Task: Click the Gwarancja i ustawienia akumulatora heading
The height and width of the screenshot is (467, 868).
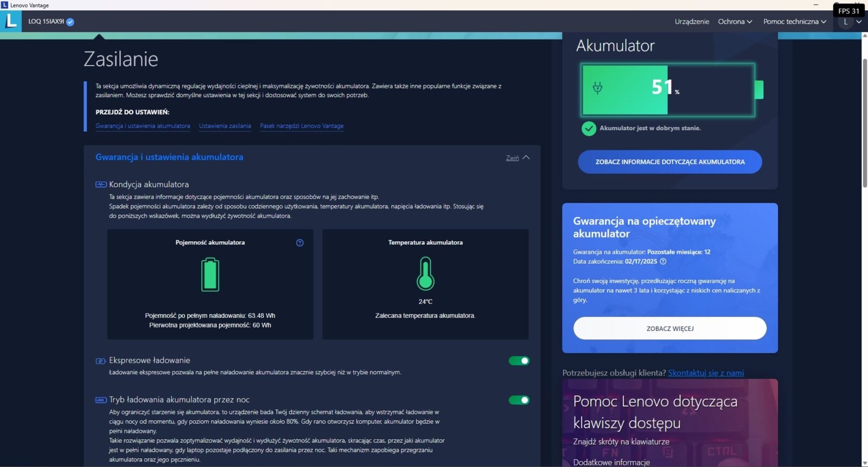Action: coord(169,157)
